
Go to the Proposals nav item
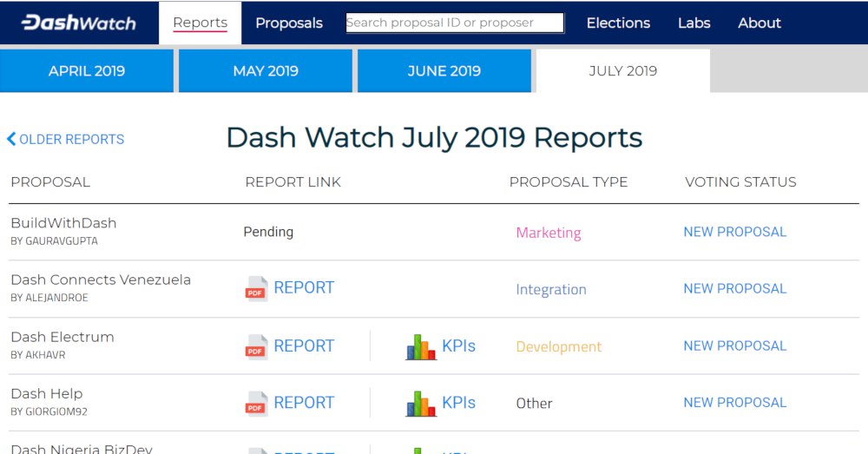pos(289,23)
